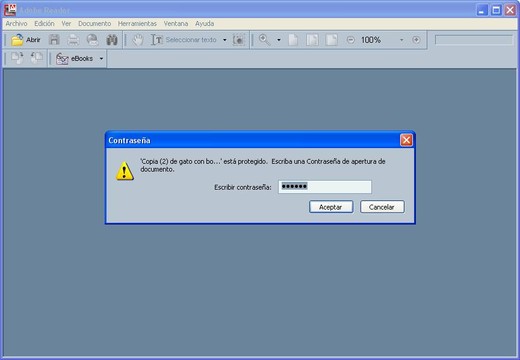This screenshot has width=520, height=360.
Task: Close the Adobe Reader main window
Action: (x=510, y=10)
